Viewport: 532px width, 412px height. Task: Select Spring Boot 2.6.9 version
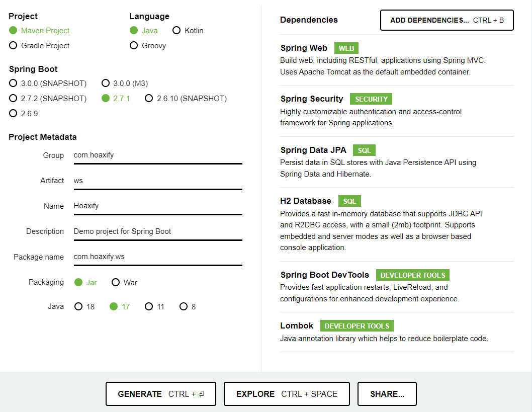tap(13, 114)
